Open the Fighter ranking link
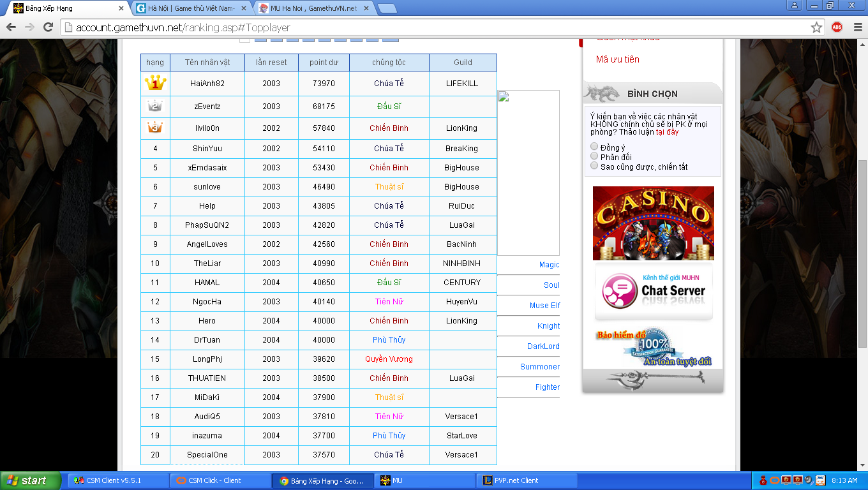Screen dimensions: 868x490 click(548, 387)
